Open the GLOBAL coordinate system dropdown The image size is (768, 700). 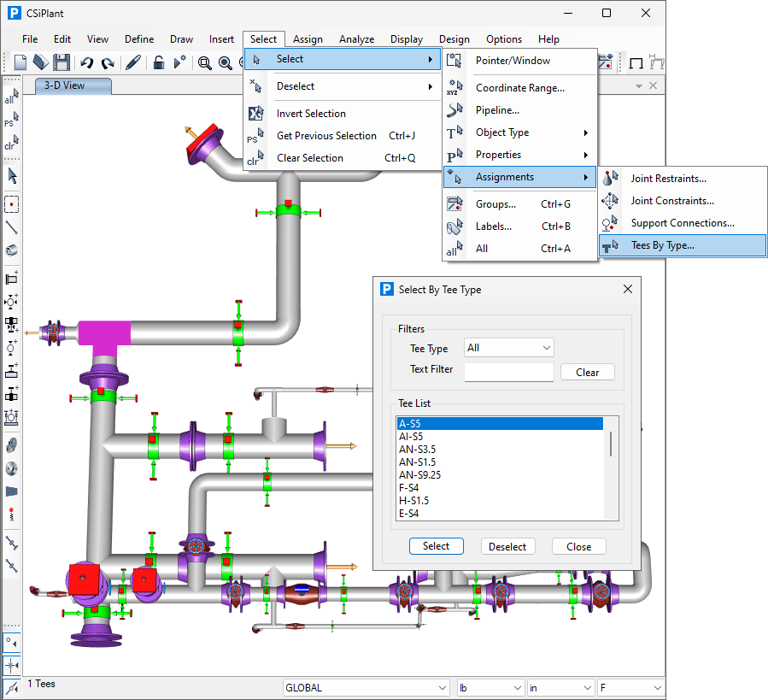point(366,687)
